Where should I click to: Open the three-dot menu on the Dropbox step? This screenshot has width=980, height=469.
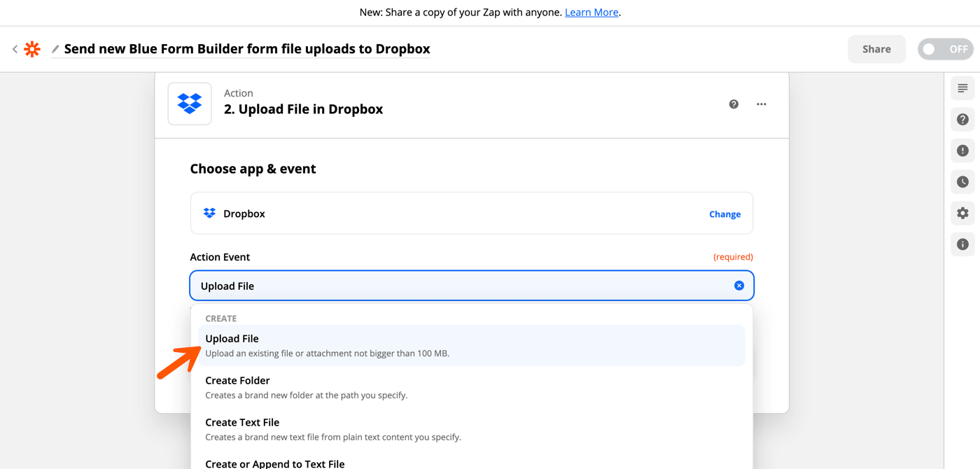pos(762,104)
